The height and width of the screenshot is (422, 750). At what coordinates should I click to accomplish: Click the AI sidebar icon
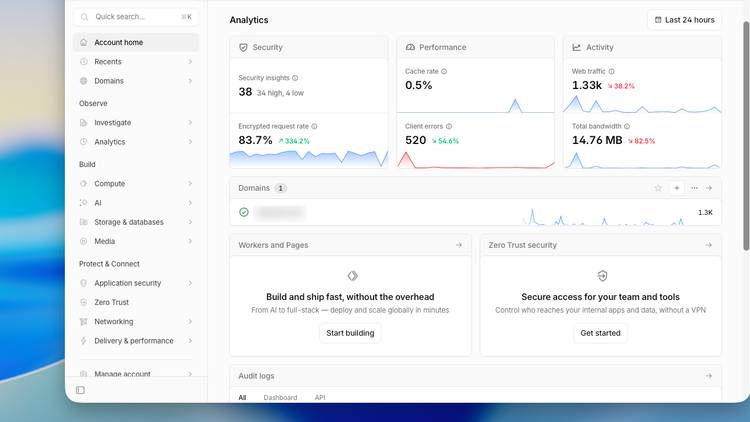pyautogui.click(x=84, y=203)
